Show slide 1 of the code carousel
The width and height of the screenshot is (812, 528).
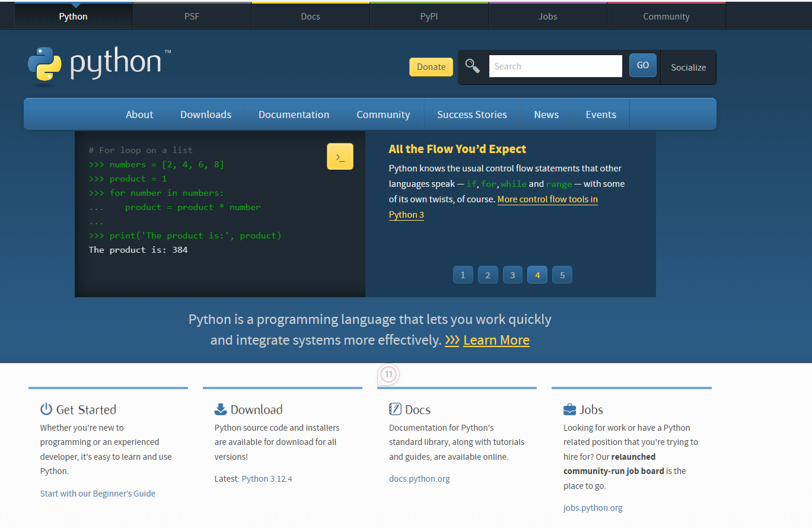[x=463, y=275]
